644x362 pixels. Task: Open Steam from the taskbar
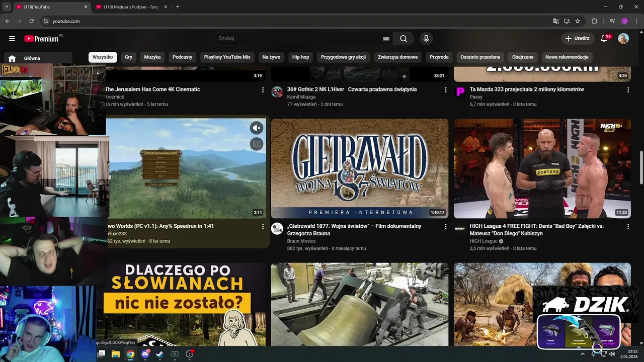tap(159, 354)
